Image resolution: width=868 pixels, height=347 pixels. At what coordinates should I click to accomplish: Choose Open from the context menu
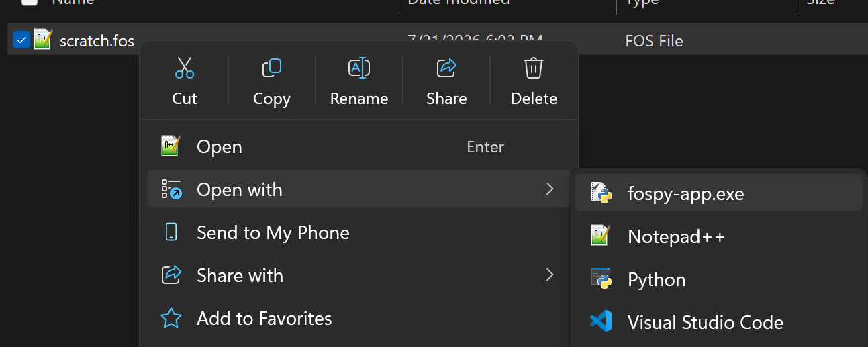358,146
